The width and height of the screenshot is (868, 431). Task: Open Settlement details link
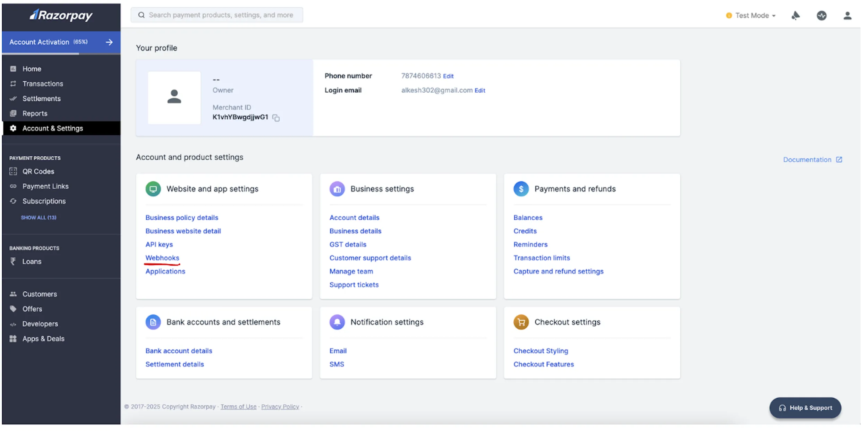point(175,364)
